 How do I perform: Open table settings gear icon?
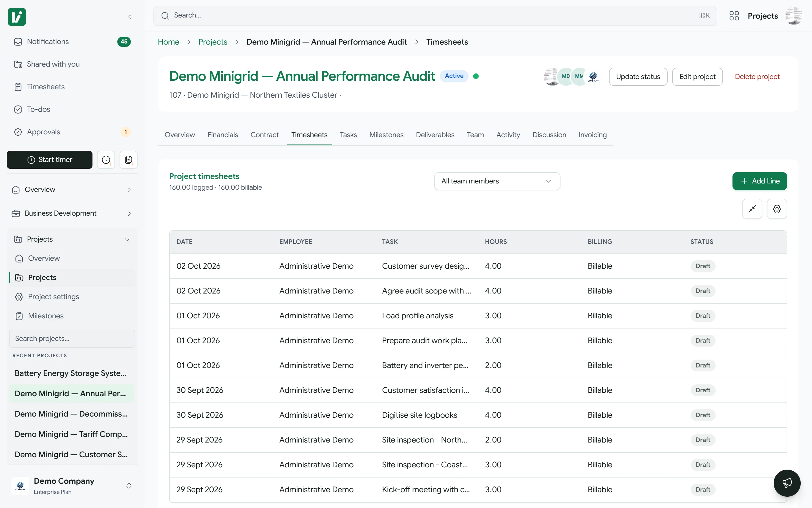click(777, 209)
